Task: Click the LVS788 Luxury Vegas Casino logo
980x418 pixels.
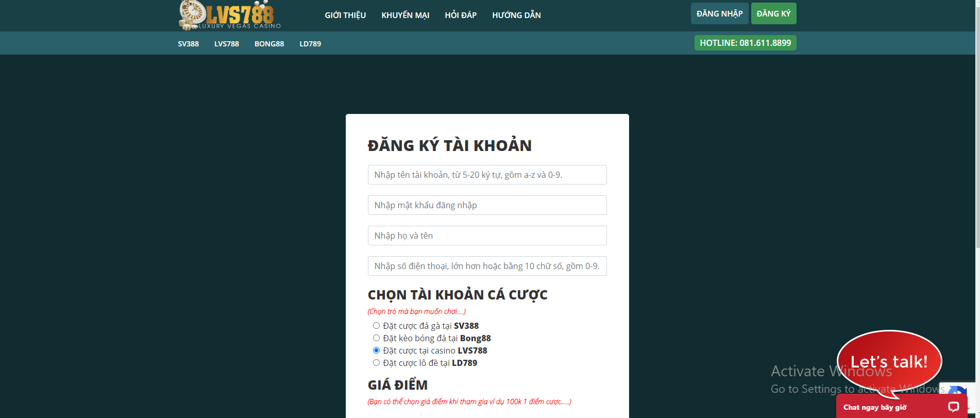Action: click(230, 15)
